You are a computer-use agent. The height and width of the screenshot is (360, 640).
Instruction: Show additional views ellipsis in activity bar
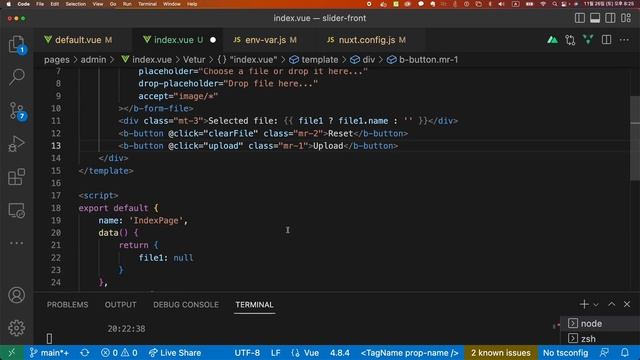pyautogui.click(x=16, y=243)
